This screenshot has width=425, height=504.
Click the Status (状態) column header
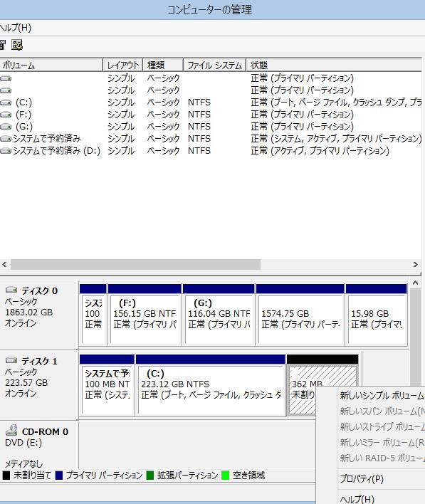coord(334,65)
